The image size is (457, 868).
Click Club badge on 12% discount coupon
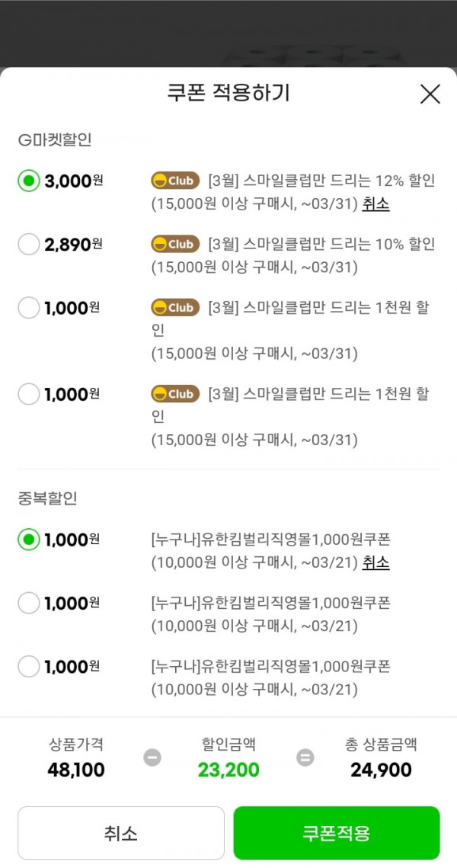click(175, 181)
